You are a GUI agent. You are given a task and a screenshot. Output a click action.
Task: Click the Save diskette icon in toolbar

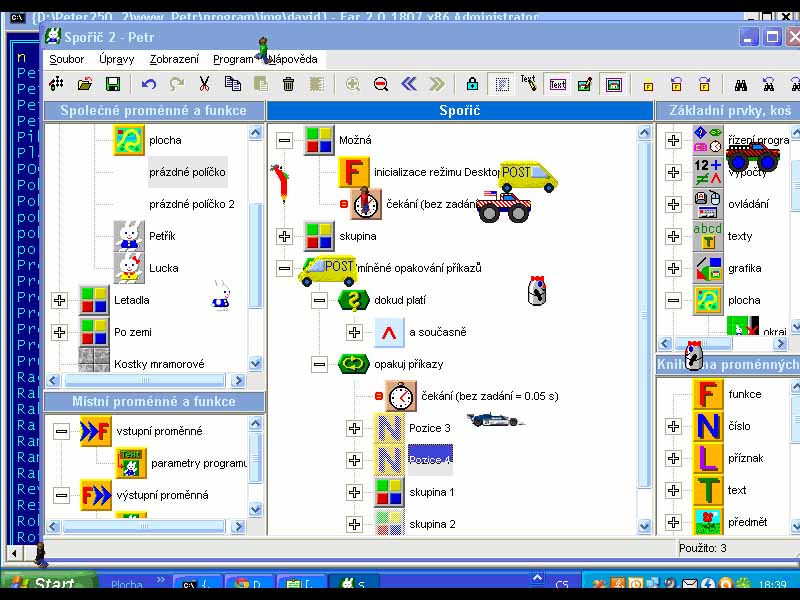pos(112,85)
